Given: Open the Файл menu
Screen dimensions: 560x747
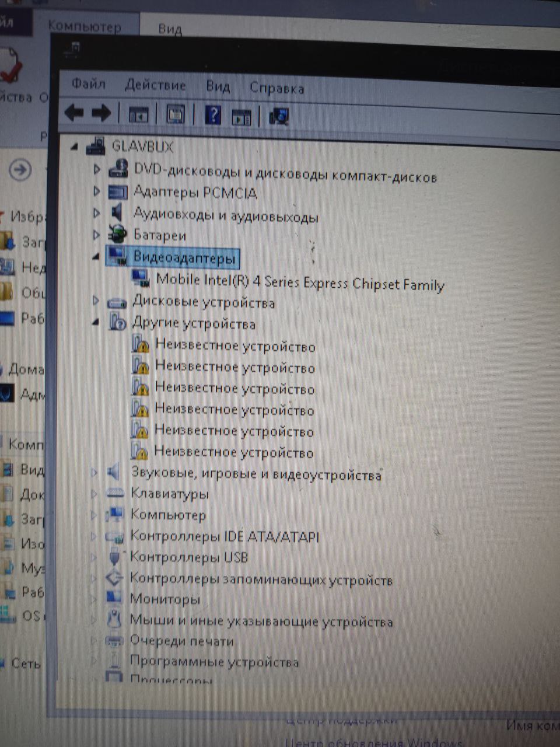Looking at the screenshot, I should (89, 84).
